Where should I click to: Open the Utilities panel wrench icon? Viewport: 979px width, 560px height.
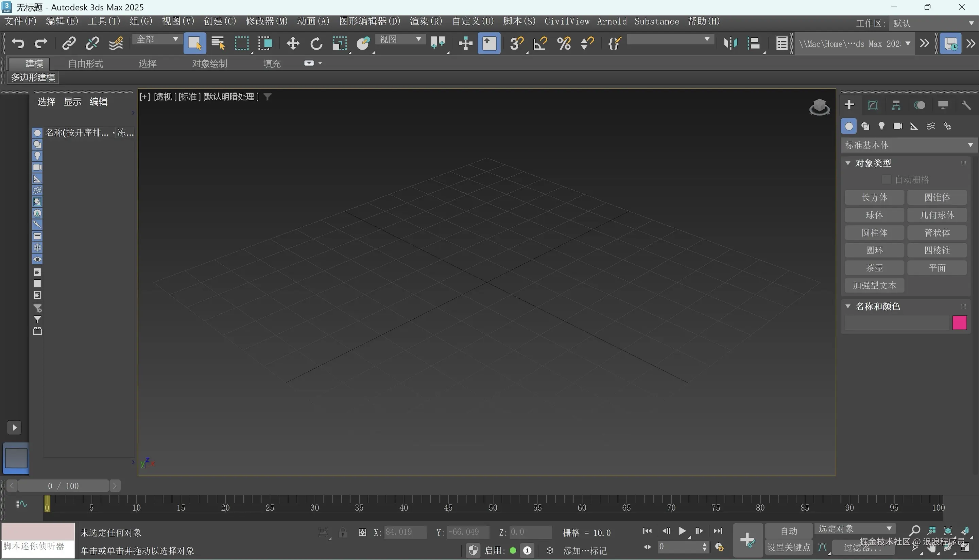(967, 105)
